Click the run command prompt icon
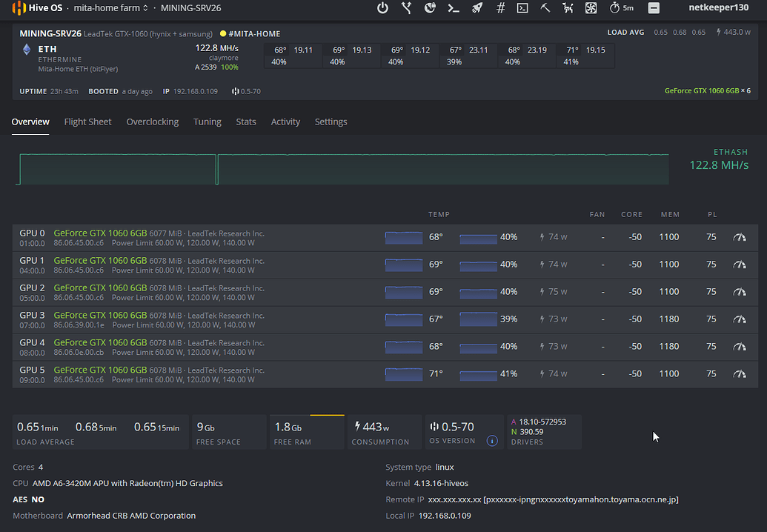The height and width of the screenshot is (532, 767). 454,8
